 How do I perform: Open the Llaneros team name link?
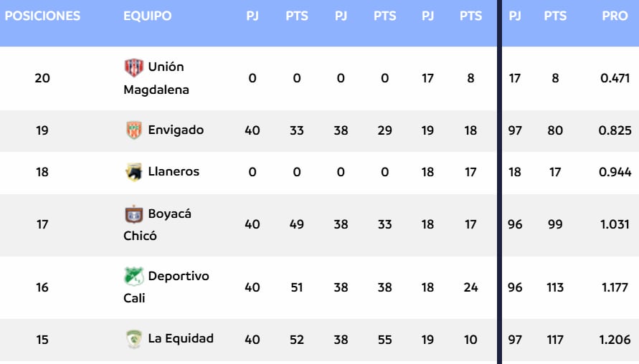click(x=174, y=172)
